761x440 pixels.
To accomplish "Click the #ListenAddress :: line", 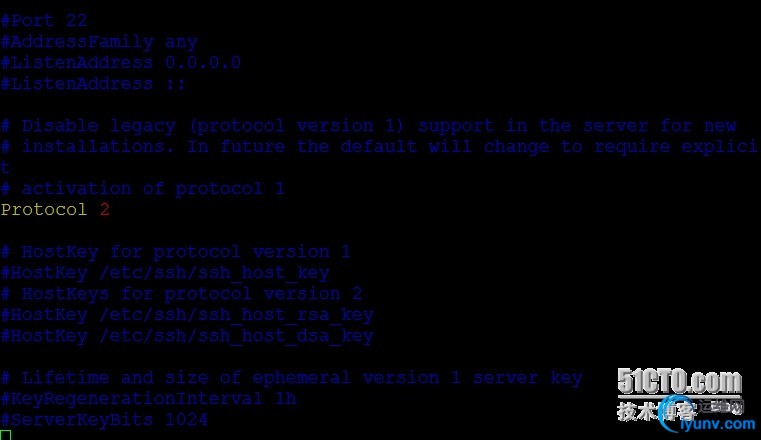I will pyautogui.click(x=93, y=84).
